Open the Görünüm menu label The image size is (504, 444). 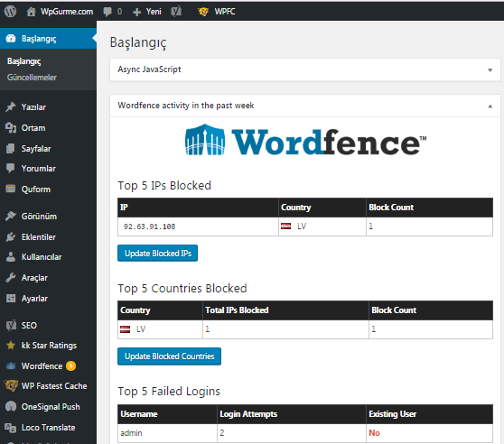[39, 217]
